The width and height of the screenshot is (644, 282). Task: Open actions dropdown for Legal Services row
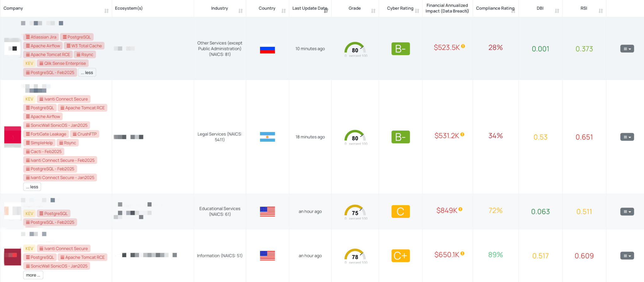(627, 137)
